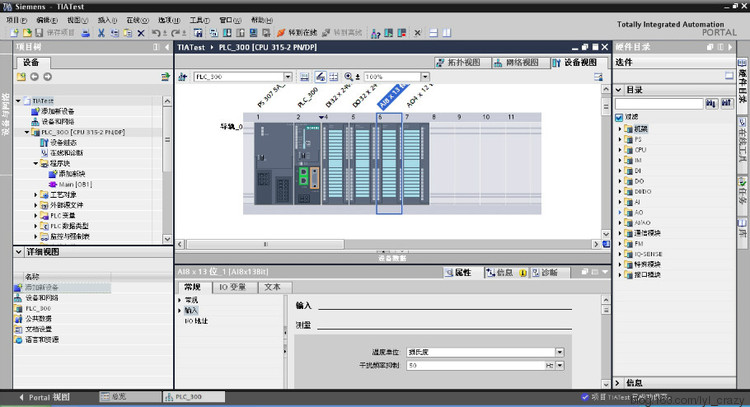The image size is (750, 407).
Task: Open the PLC_300 device selector dropdown
Action: pyautogui.click(x=287, y=76)
